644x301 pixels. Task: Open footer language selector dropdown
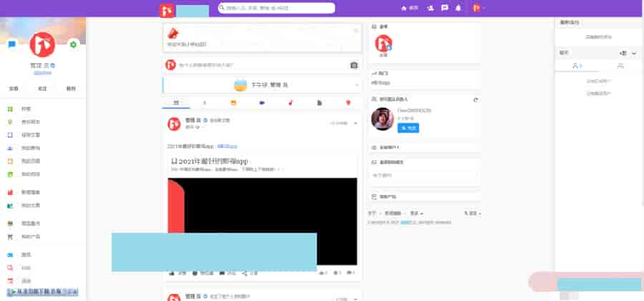pos(473,214)
